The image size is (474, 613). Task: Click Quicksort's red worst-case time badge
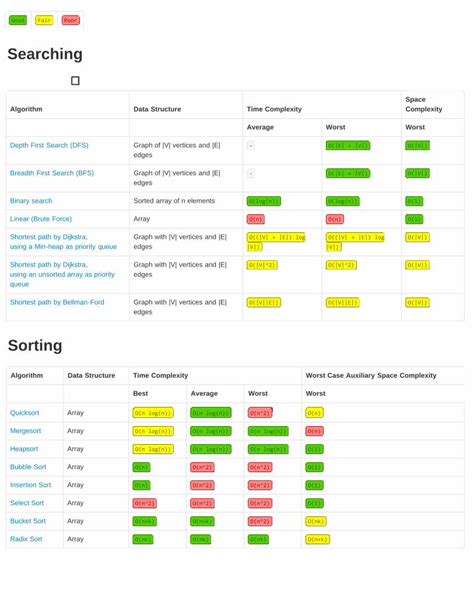coord(260,412)
